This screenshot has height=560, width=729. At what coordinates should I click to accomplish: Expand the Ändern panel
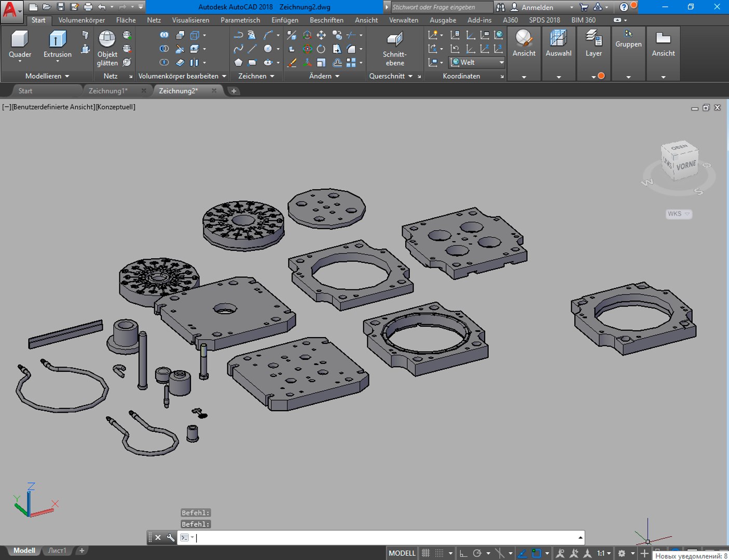(324, 76)
